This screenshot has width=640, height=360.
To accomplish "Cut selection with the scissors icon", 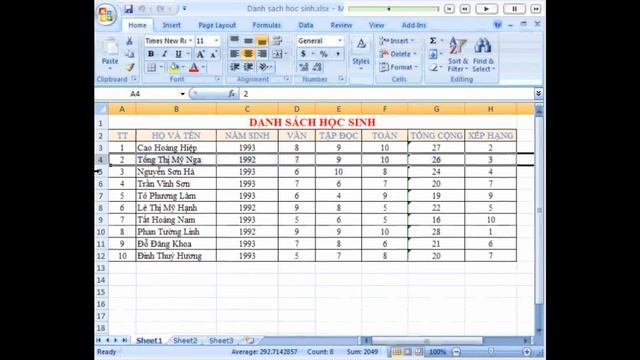I will (x=129, y=41).
